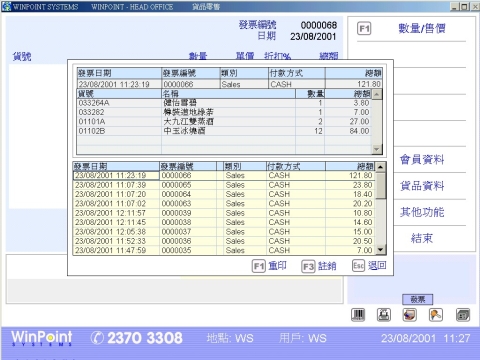
Task: Select 結束 to end the session
Action: point(422,238)
